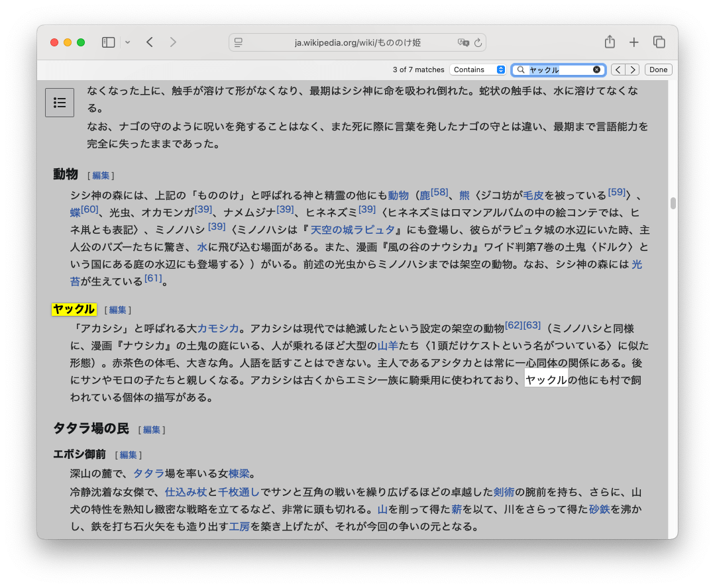Click the magnifier icon in find field
This screenshot has height=588, width=715.
(x=521, y=70)
